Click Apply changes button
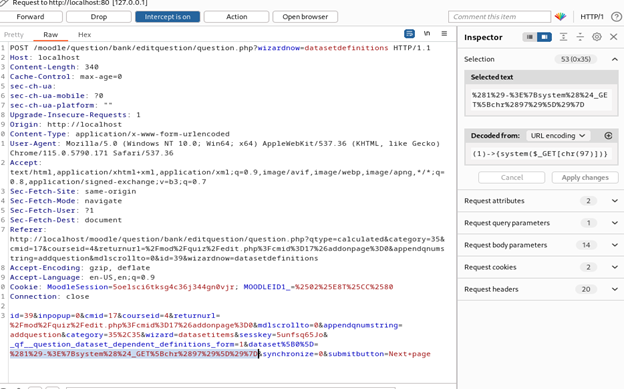624x389 pixels. point(585,178)
